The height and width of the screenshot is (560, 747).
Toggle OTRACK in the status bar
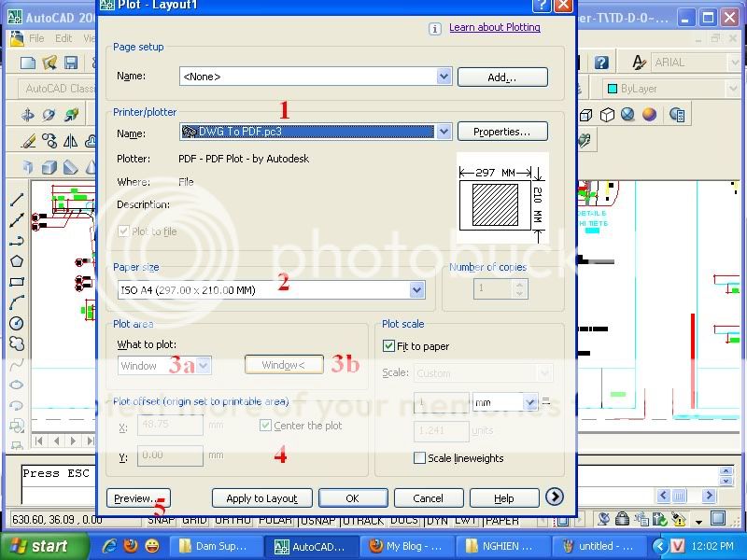[x=363, y=520]
